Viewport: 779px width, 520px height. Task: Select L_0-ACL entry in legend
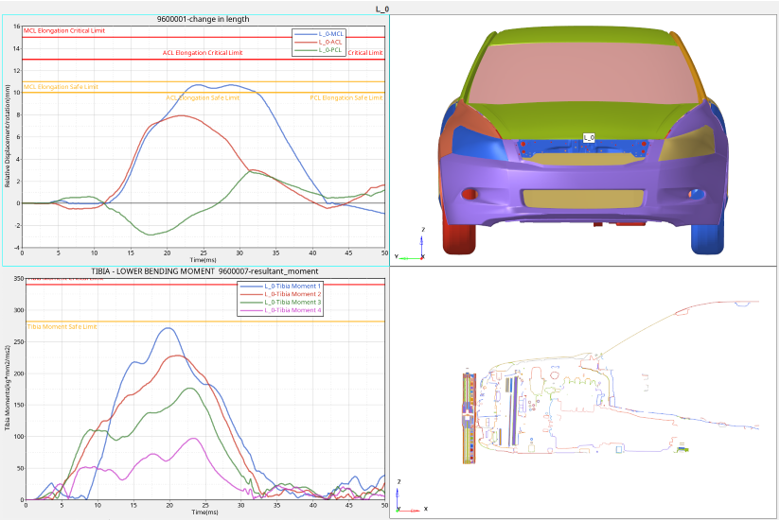click(331, 42)
